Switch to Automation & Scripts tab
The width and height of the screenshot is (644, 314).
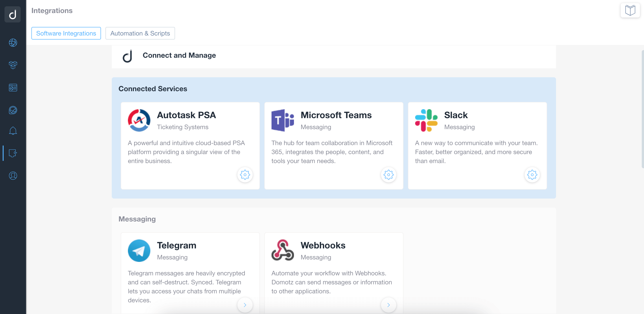[x=140, y=33]
